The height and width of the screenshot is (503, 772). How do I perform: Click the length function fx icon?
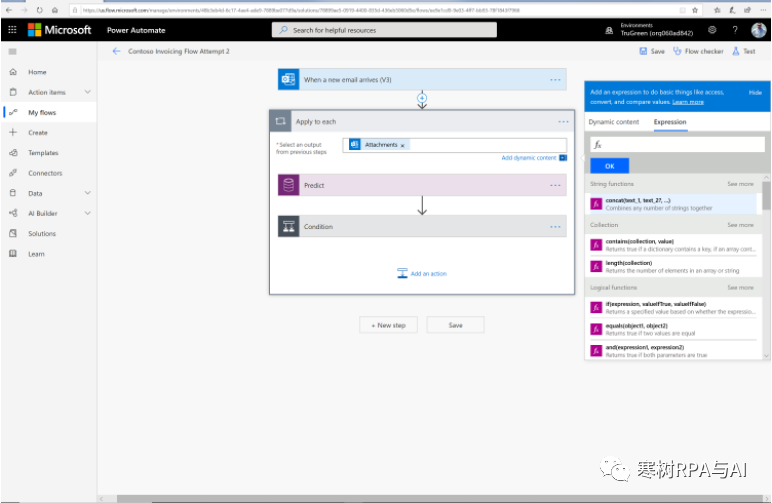click(596, 266)
